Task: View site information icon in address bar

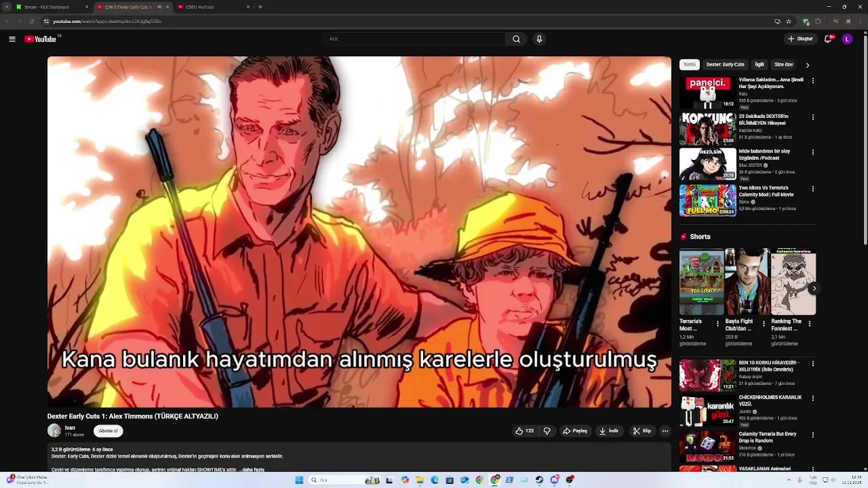Action: click(x=46, y=21)
